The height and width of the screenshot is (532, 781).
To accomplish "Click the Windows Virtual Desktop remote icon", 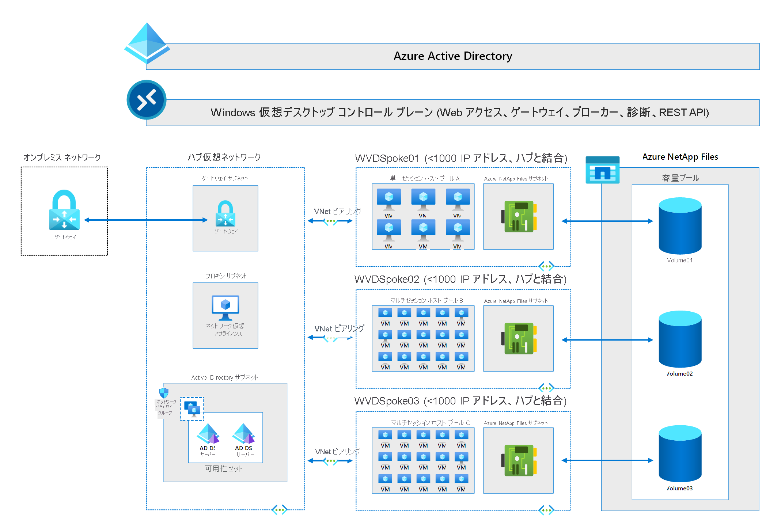I will coord(147,100).
